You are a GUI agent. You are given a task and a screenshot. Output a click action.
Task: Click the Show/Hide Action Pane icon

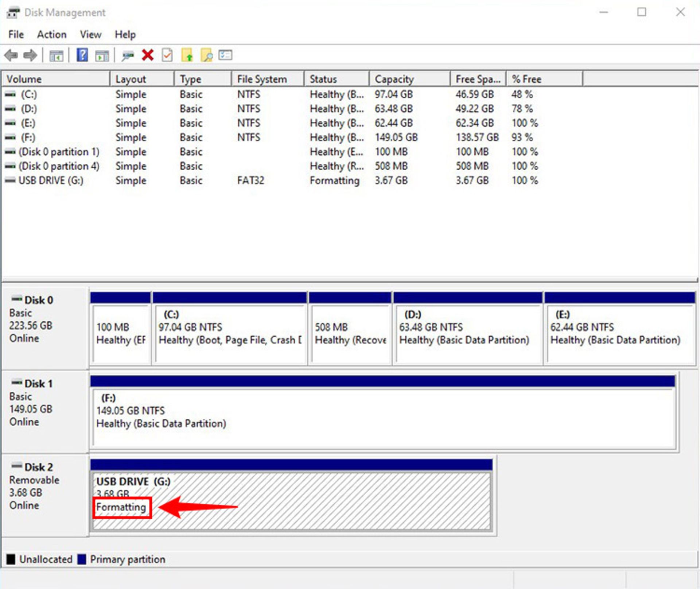click(x=102, y=55)
